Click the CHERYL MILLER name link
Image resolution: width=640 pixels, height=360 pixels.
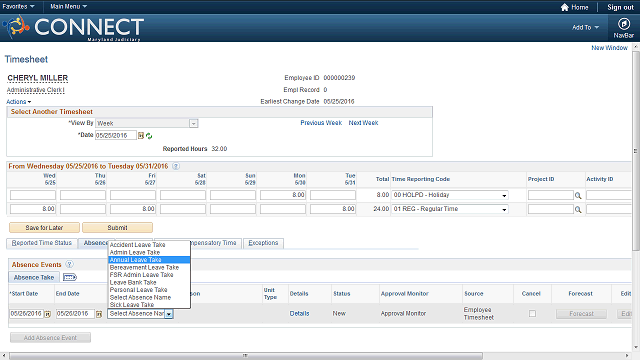point(38,78)
